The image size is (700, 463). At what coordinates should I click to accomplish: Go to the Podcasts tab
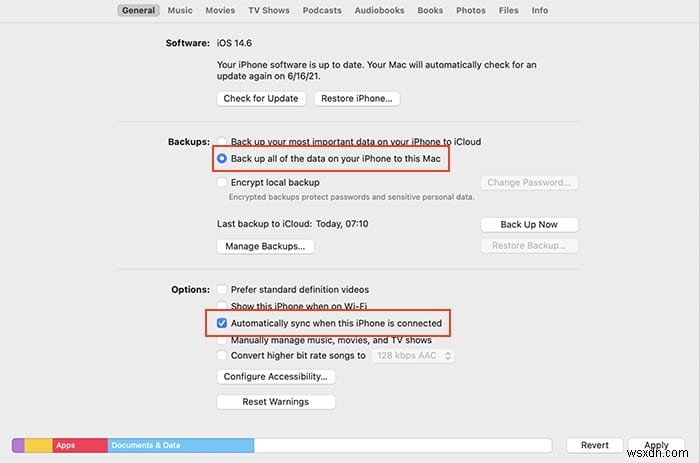pyautogui.click(x=320, y=10)
